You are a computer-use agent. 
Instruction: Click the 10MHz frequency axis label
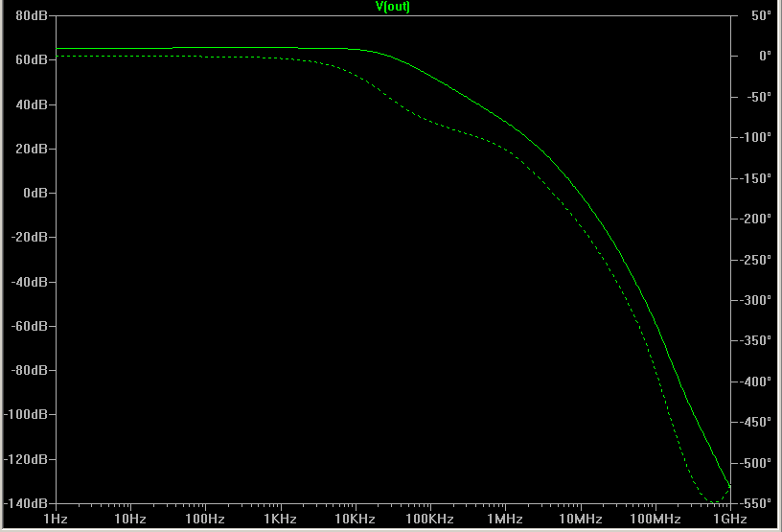(581, 519)
